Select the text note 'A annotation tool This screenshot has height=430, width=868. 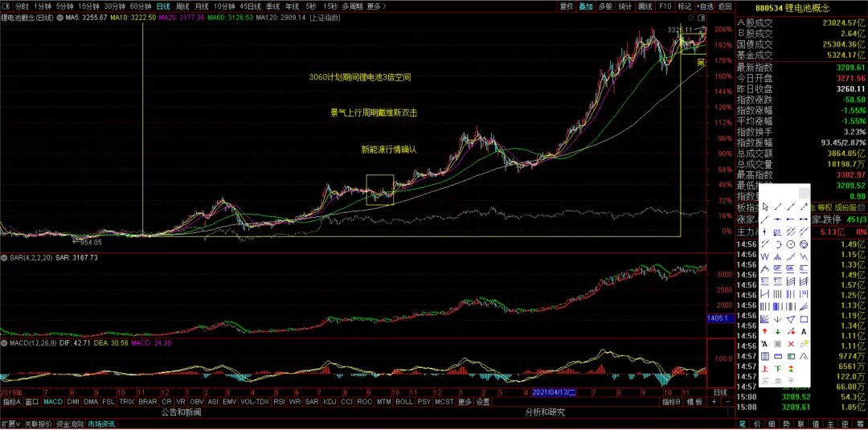[x=765, y=343]
